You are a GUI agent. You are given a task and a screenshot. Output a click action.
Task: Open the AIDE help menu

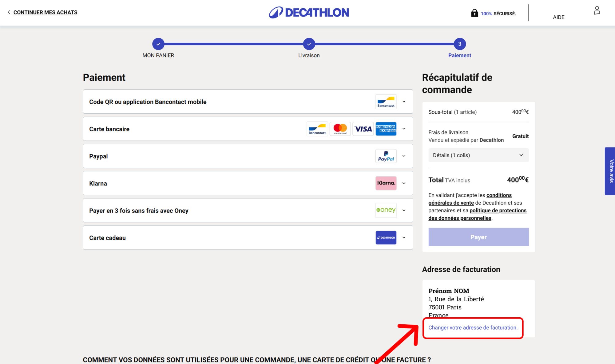558,17
